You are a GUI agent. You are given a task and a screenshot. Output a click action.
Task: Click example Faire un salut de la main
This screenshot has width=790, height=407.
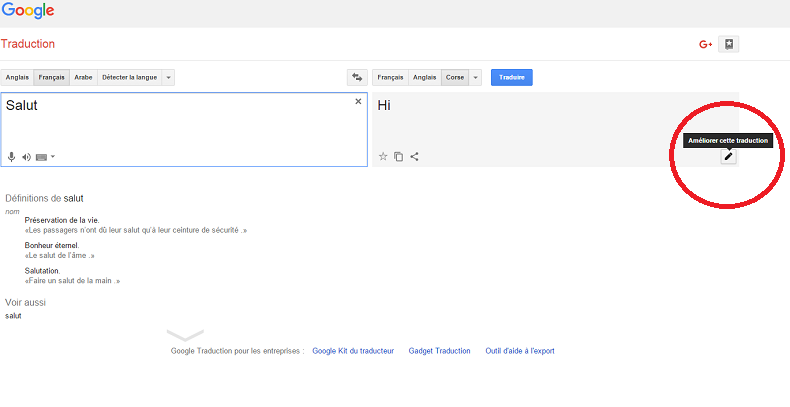coord(73,281)
